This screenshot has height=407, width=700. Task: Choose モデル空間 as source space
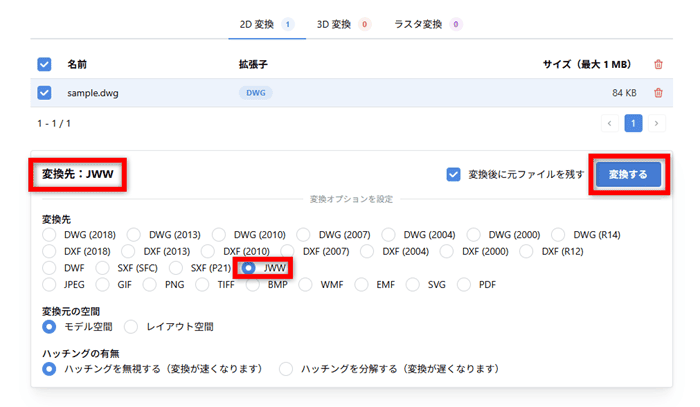point(49,327)
